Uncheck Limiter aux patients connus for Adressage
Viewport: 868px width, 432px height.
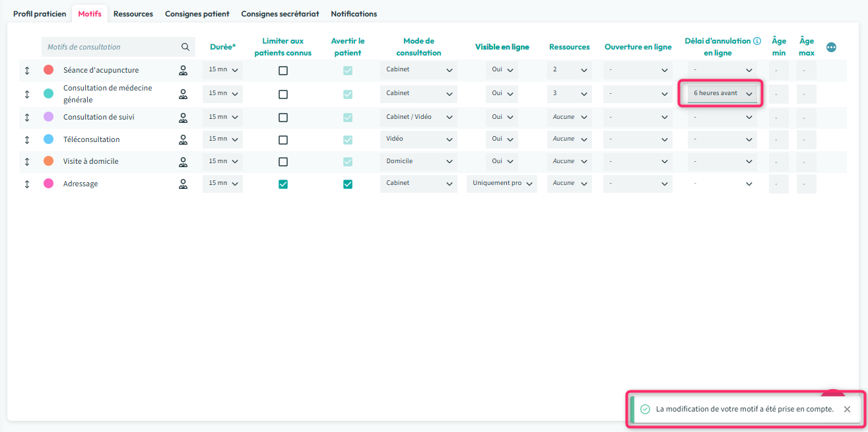tap(283, 184)
